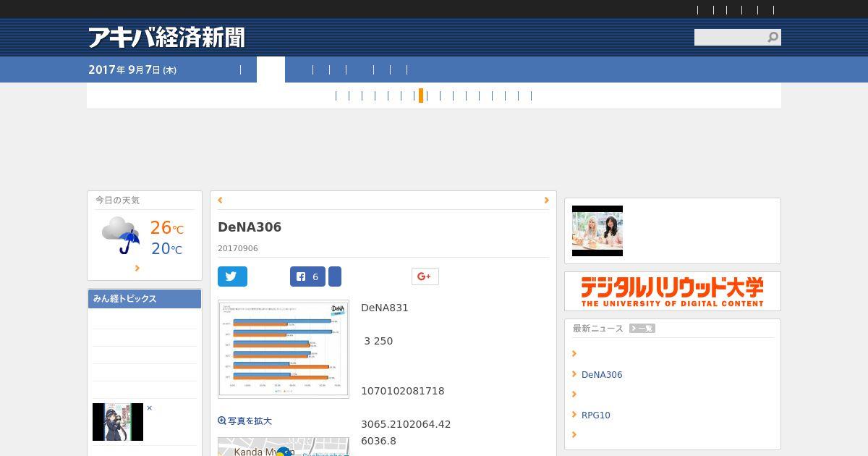This screenshot has height=456, width=868.
Task: Open today's weather rain-cloud umbrella icon
Action: (x=121, y=235)
